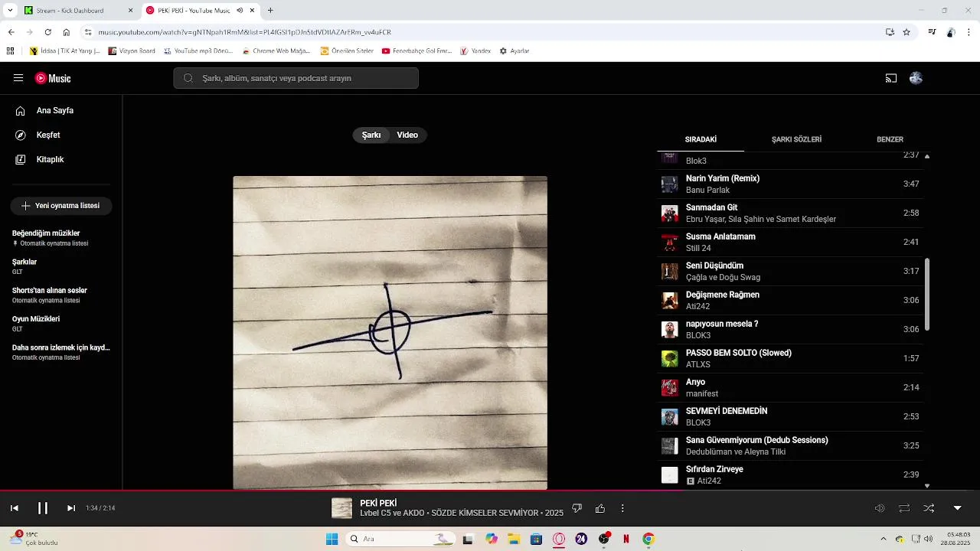Show hidden system tray icons

coord(883,539)
